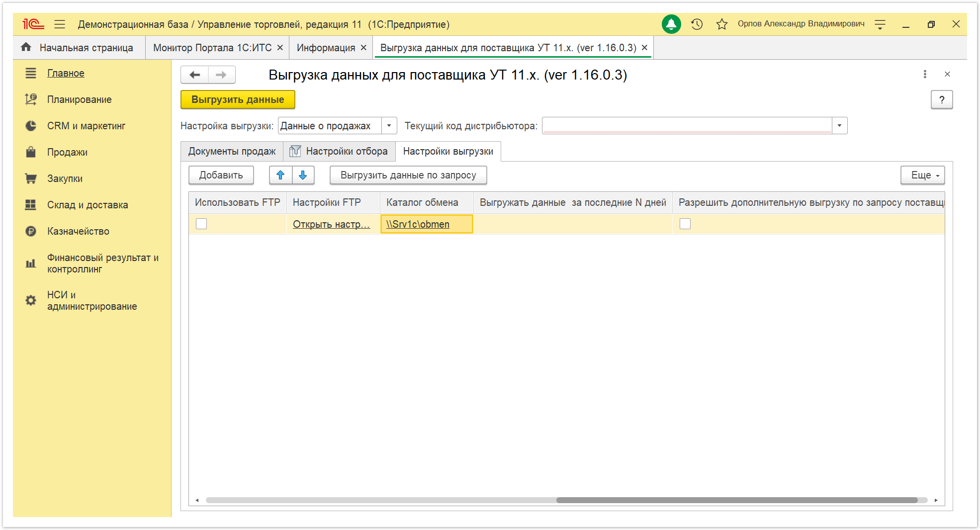Image resolution: width=980 pixels, height=530 pixels.
Task: Open the history clock icon
Action: click(x=697, y=24)
